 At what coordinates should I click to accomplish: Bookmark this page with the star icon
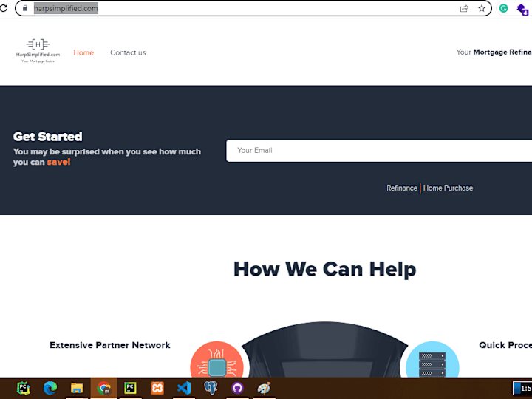coord(482,8)
